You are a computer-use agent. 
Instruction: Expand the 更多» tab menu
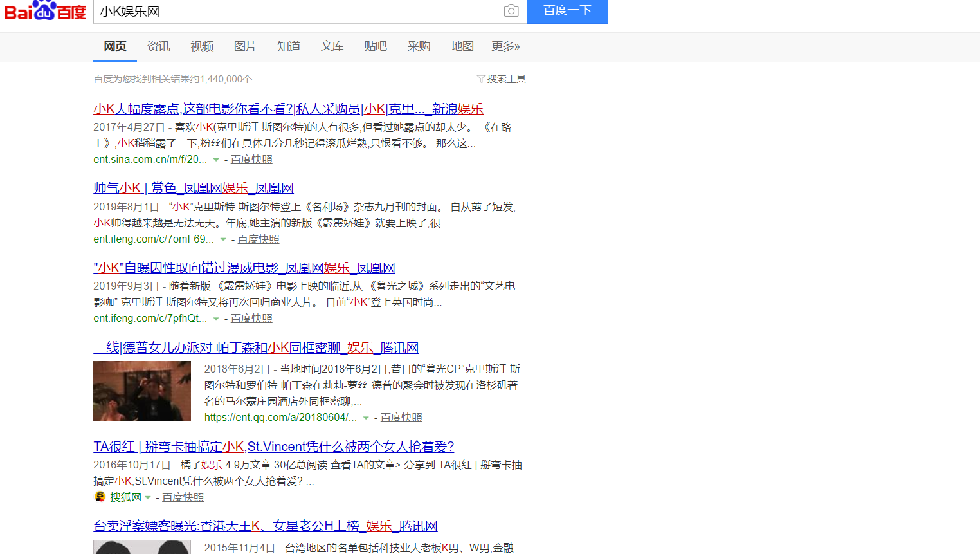505,46
